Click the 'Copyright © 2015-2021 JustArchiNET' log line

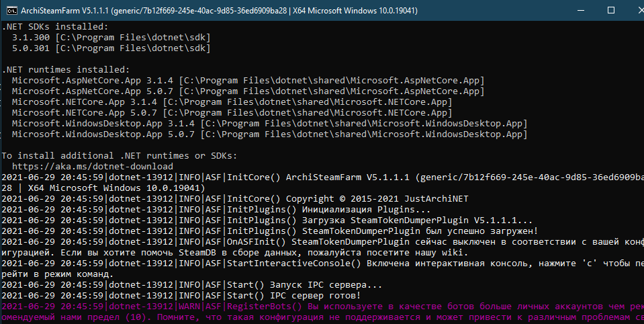click(x=234, y=199)
